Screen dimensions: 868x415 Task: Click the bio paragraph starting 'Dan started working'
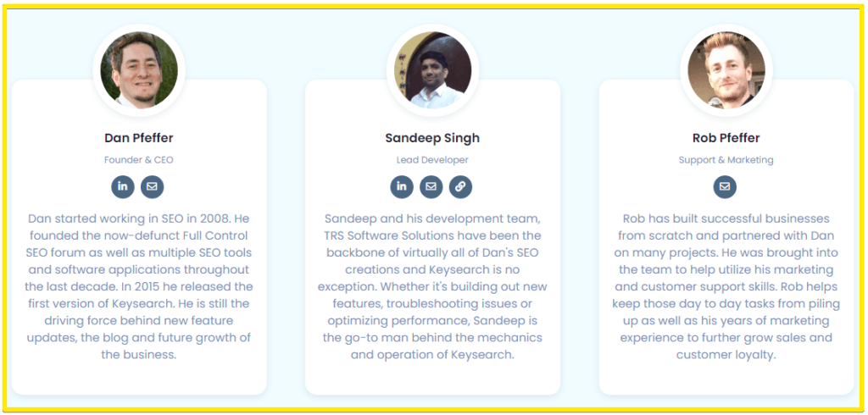[x=139, y=286]
